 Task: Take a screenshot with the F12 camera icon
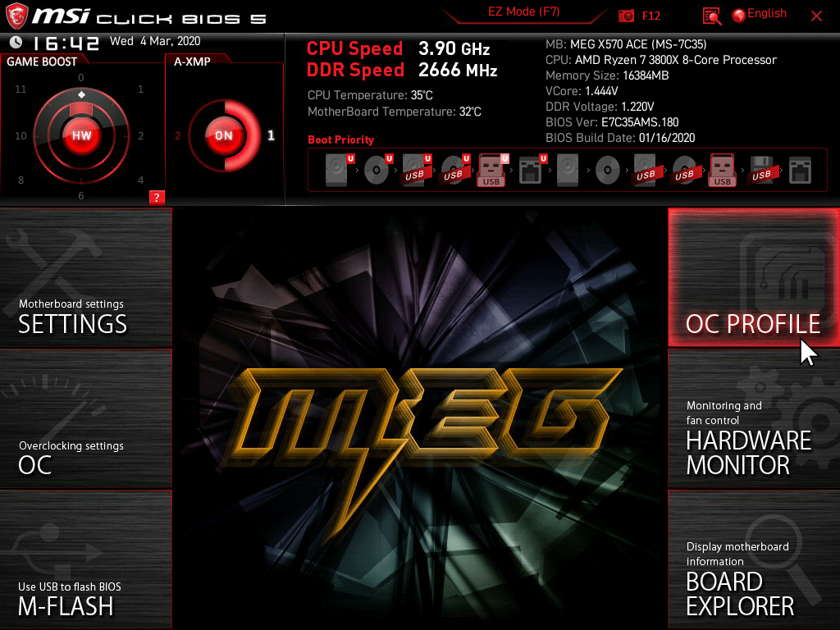626,16
